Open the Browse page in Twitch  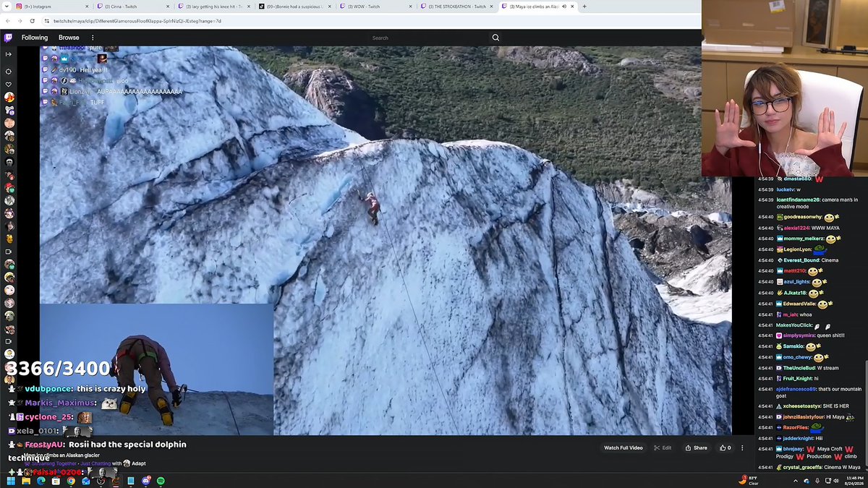[69, 38]
